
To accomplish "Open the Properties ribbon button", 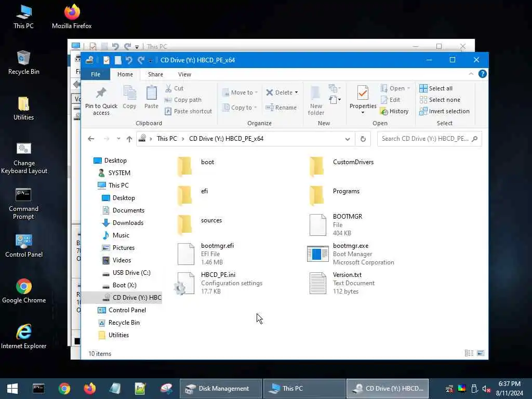I will point(363,100).
